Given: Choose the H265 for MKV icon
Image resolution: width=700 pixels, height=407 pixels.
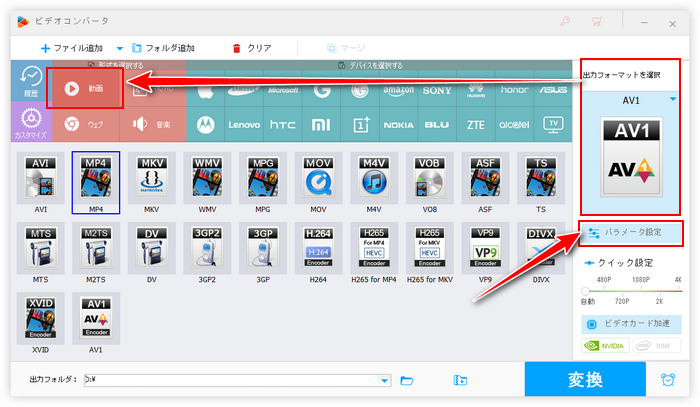Looking at the screenshot, I should [429, 248].
